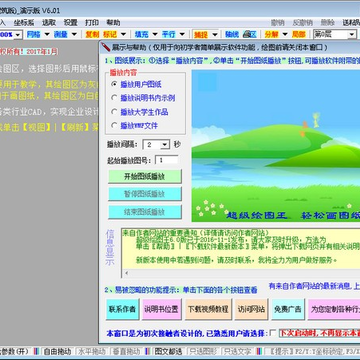Open the 设置 menu
The image size is (360, 360).
click(x=71, y=23)
